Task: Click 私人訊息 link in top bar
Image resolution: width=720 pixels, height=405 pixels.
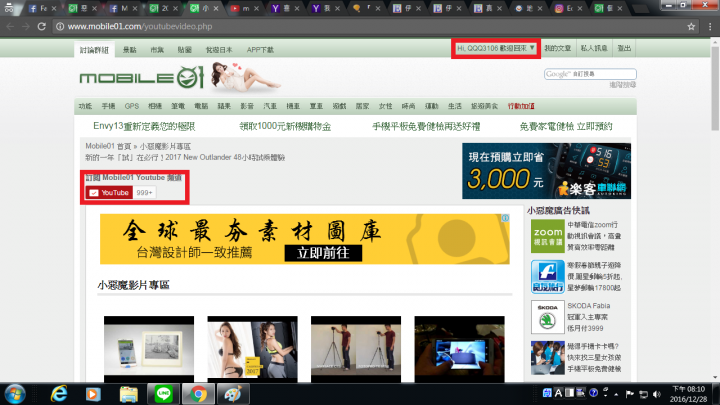Action: pyautogui.click(x=594, y=48)
